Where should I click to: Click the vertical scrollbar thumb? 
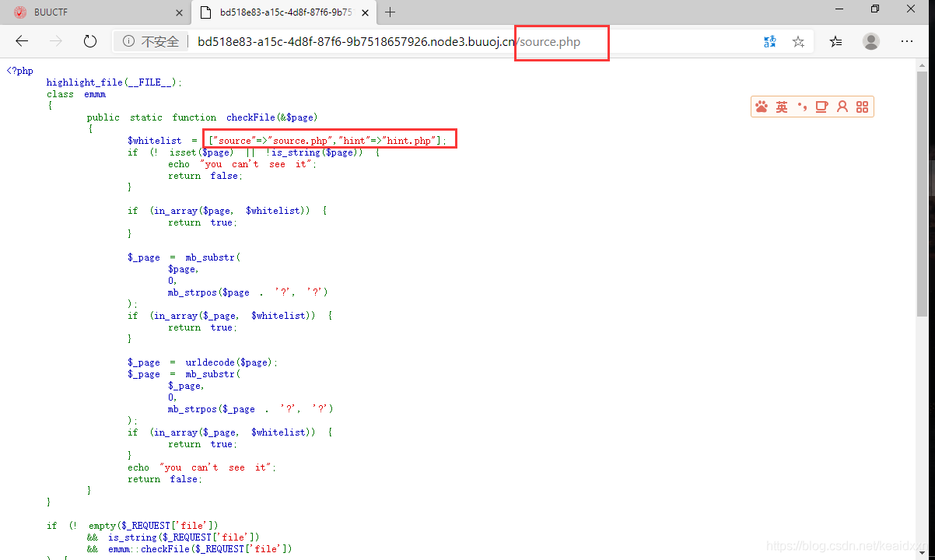pos(922,194)
